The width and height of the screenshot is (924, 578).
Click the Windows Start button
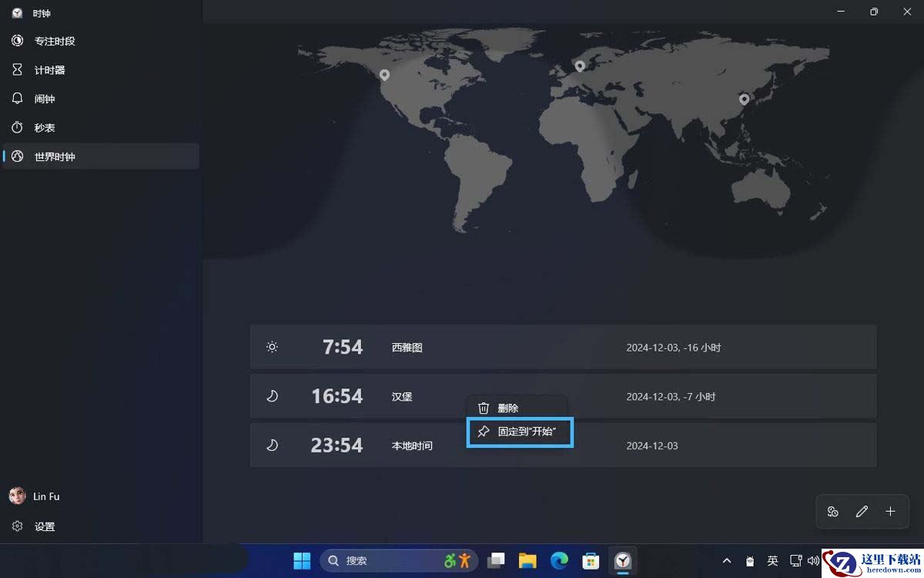click(302, 560)
